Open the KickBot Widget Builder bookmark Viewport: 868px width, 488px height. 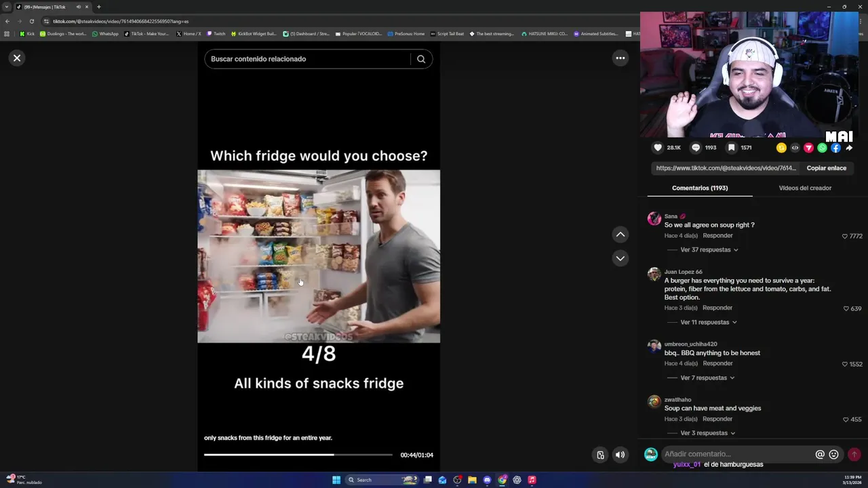click(254, 33)
